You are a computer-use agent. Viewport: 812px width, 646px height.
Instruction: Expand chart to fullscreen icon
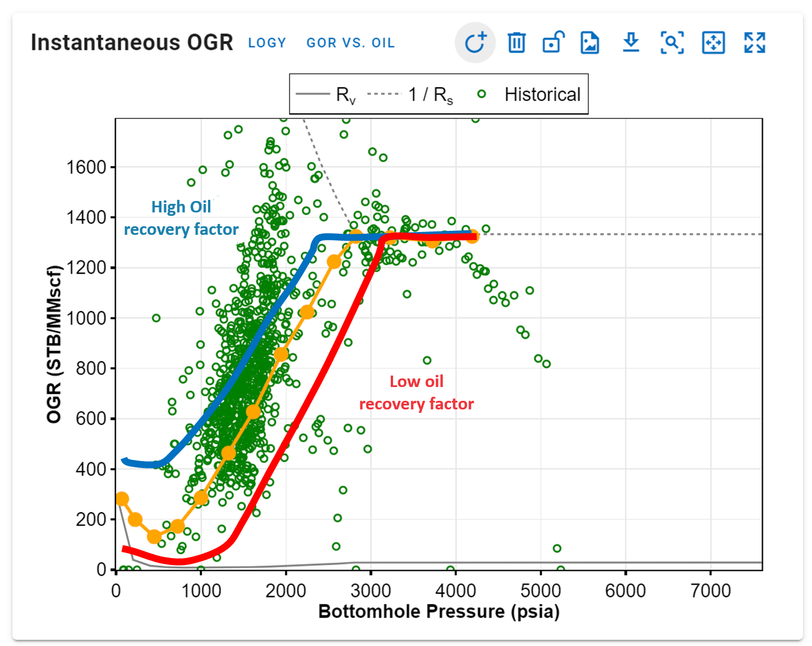755,42
